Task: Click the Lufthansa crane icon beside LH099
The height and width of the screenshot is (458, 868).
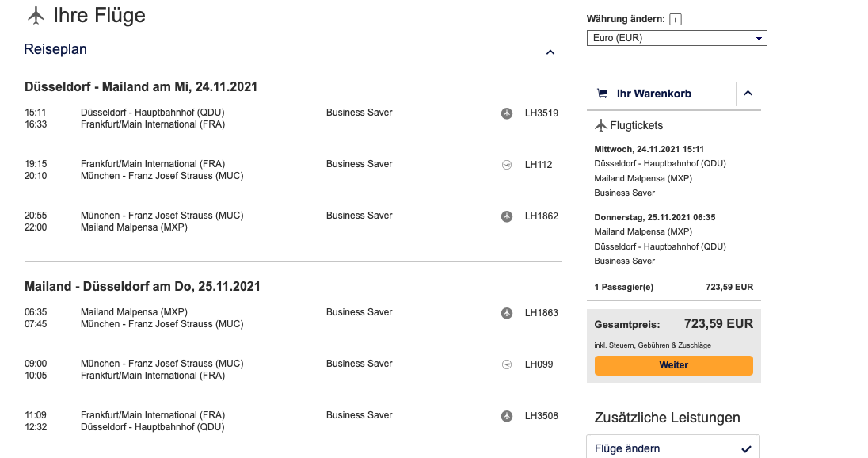Action: [x=507, y=364]
